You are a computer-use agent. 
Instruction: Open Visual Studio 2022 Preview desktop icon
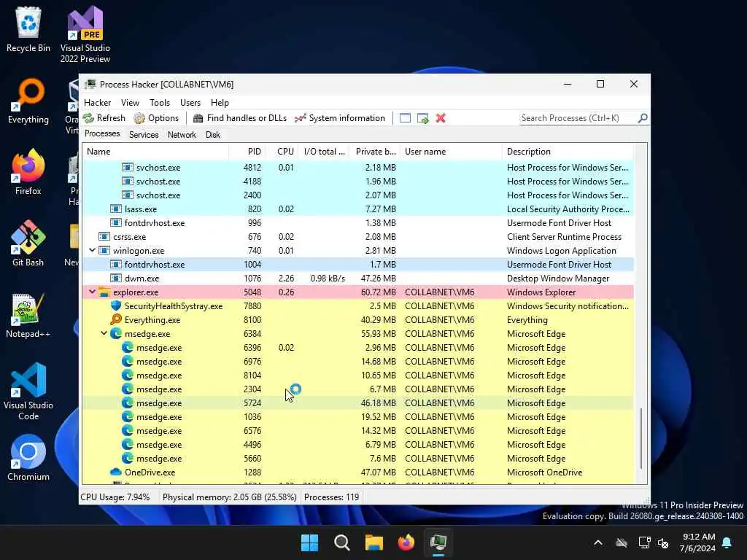pos(85,34)
